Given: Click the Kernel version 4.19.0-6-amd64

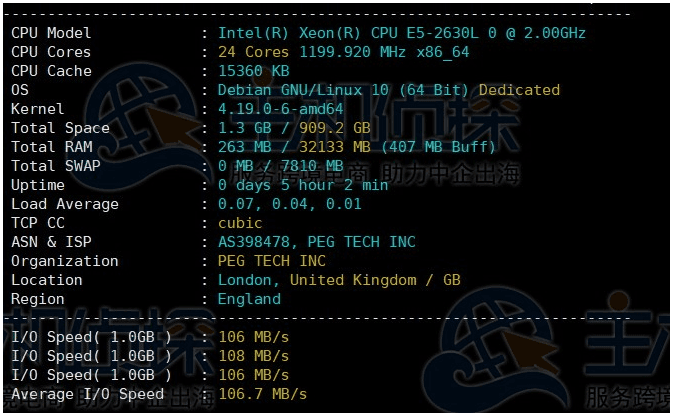Looking at the screenshot, I should [280, 109].
